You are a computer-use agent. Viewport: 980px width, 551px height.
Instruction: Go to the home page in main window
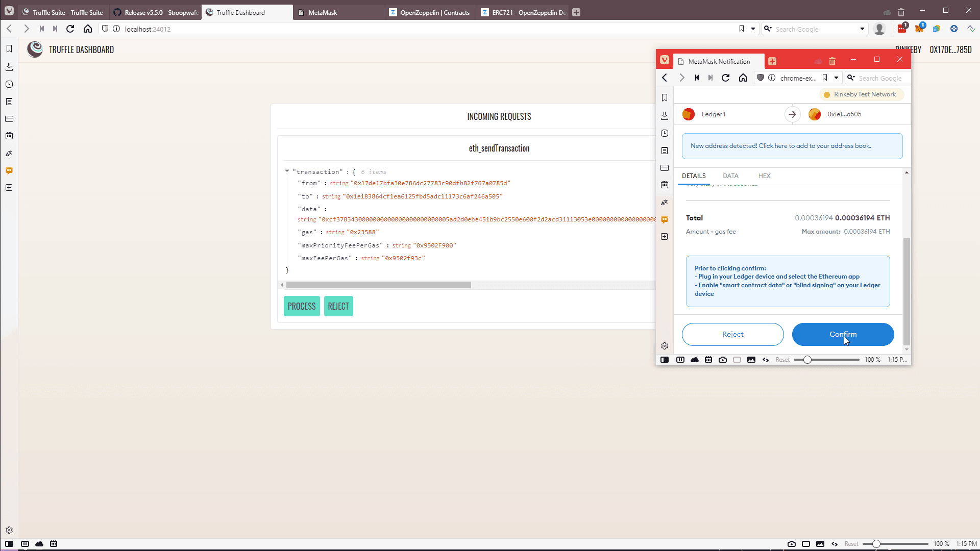pyautogui.click(x=88, y=29)
